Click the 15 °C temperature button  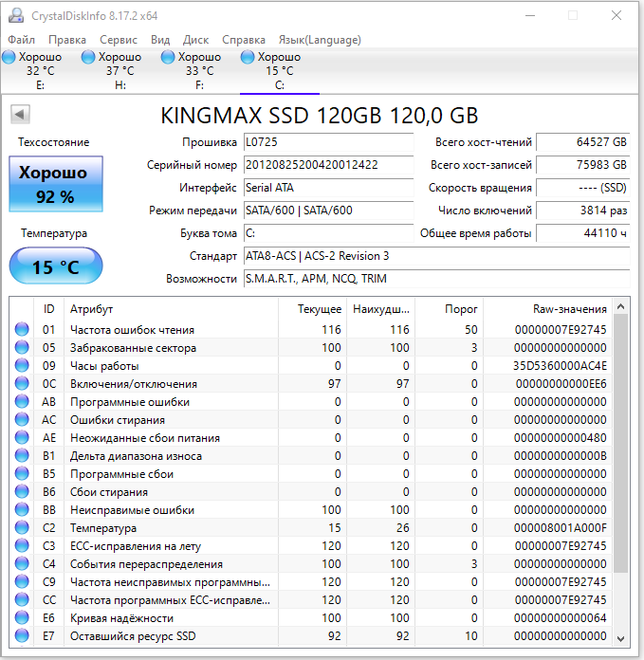tap(56, 266)
